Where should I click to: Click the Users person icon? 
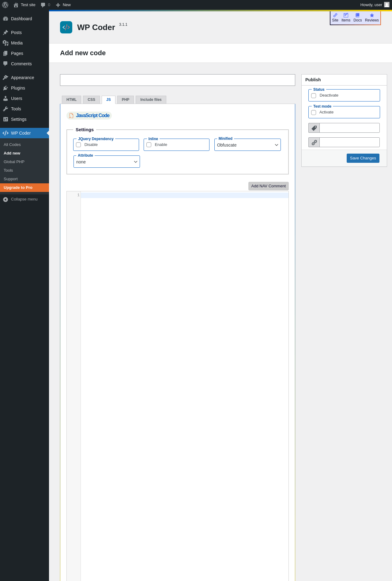pyautogui.click(x=6, y=98)
